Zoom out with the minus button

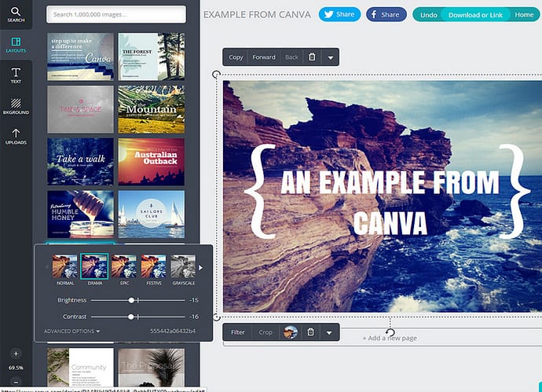[x=16, y=383]
